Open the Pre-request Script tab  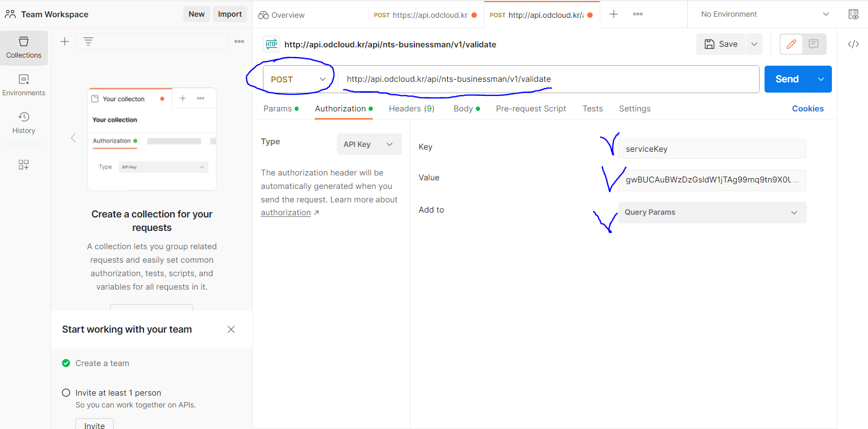(x=531, y=109)
